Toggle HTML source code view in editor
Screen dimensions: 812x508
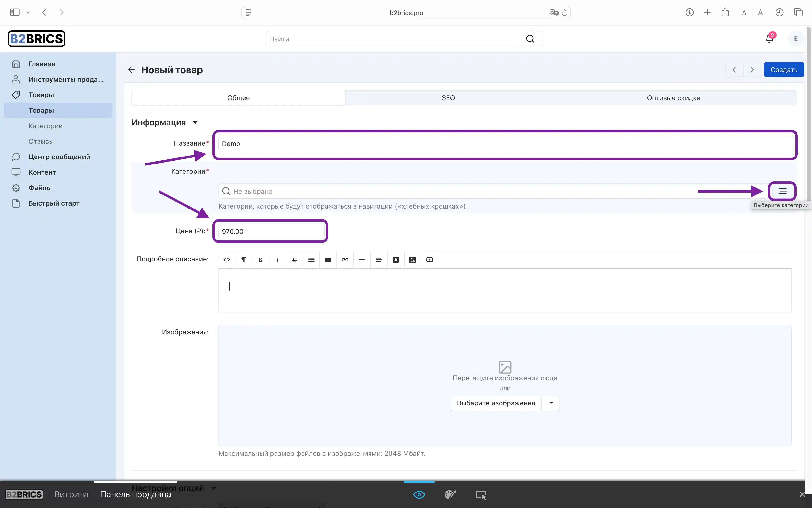pos(227,260)
